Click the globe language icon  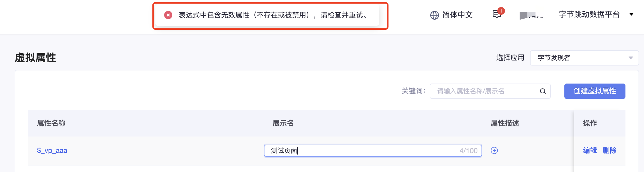434,15
